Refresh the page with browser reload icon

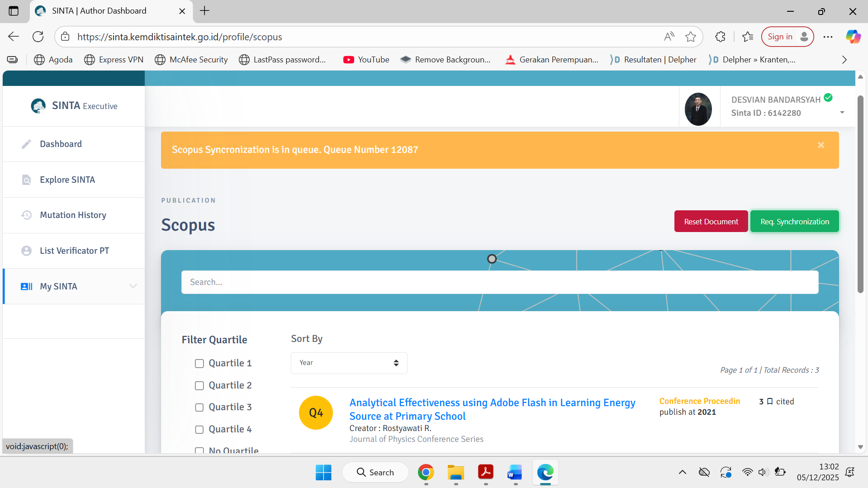(38, 37)
